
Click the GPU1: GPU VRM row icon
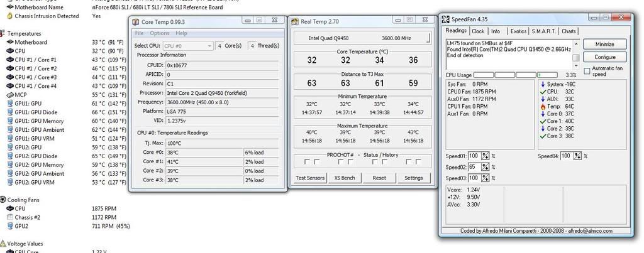10,139
